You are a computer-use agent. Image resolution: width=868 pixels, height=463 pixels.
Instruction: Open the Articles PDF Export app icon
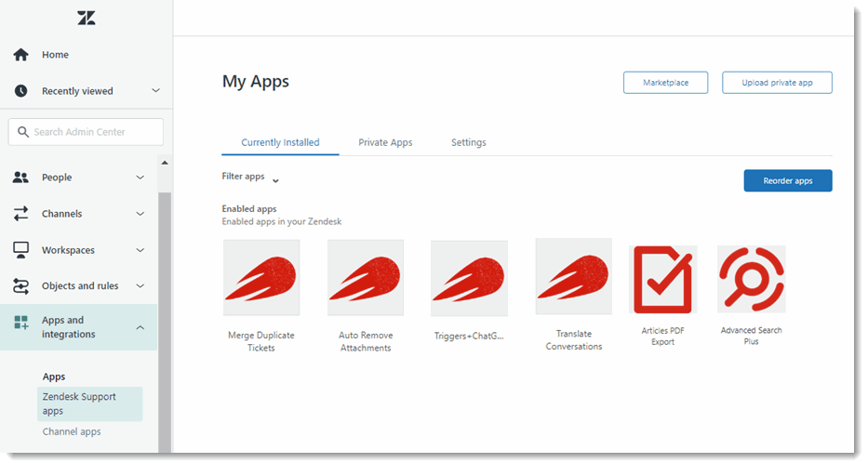663,279
